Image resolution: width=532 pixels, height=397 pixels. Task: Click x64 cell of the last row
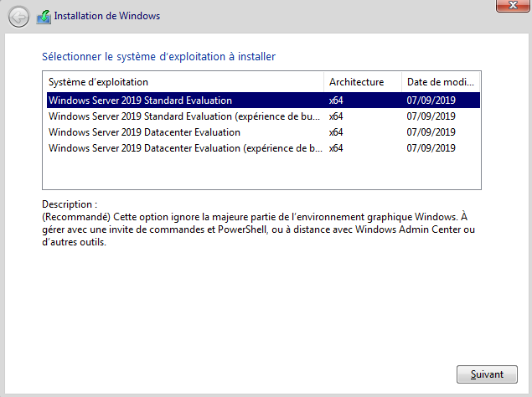(x=336, y=148)
